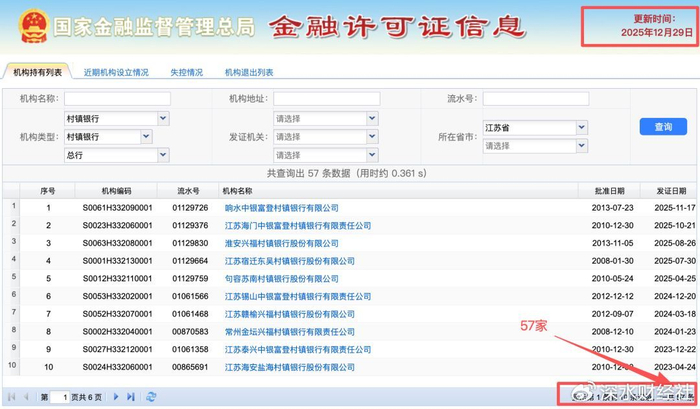
Task: Sort by 机构编码 column header
Action: point(117,191)
